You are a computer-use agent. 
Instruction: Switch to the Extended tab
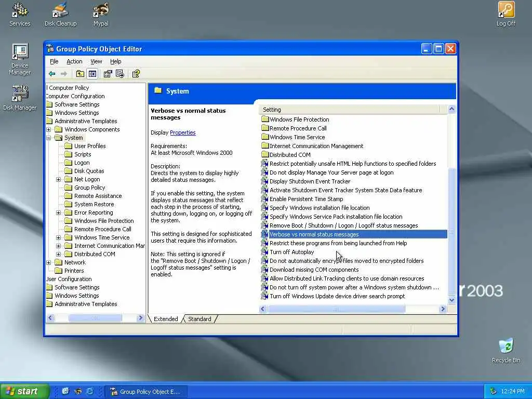pos(166,319)
